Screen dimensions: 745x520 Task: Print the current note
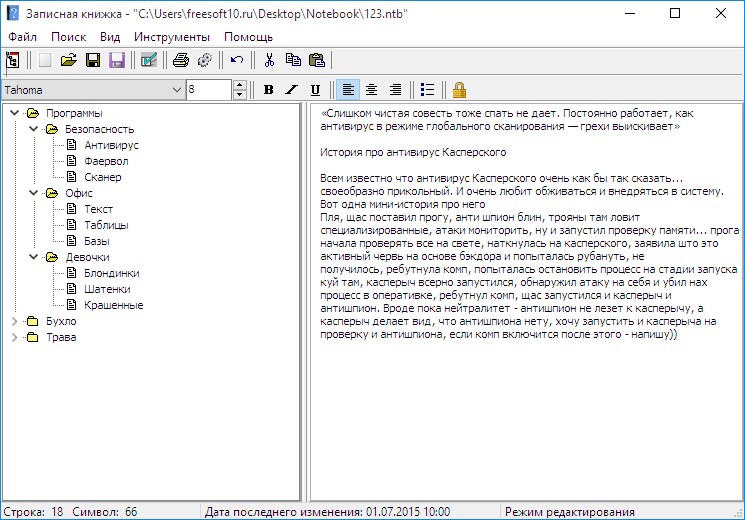point(181,60)
